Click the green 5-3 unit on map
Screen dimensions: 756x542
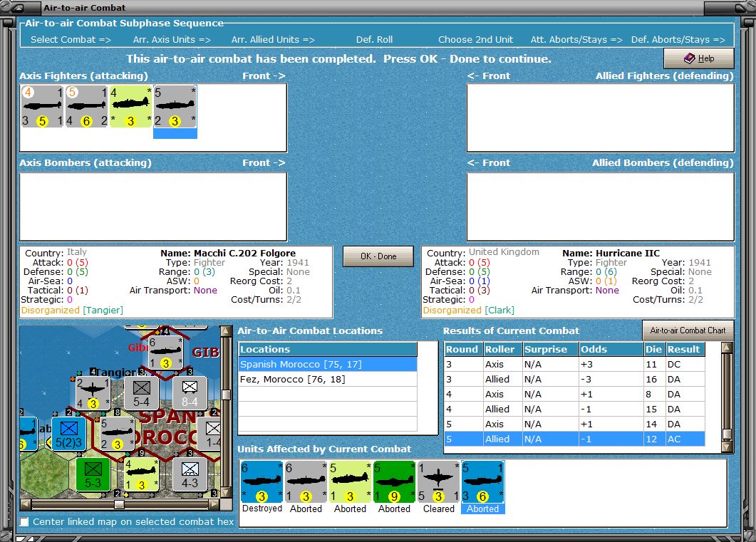(93, 475)
